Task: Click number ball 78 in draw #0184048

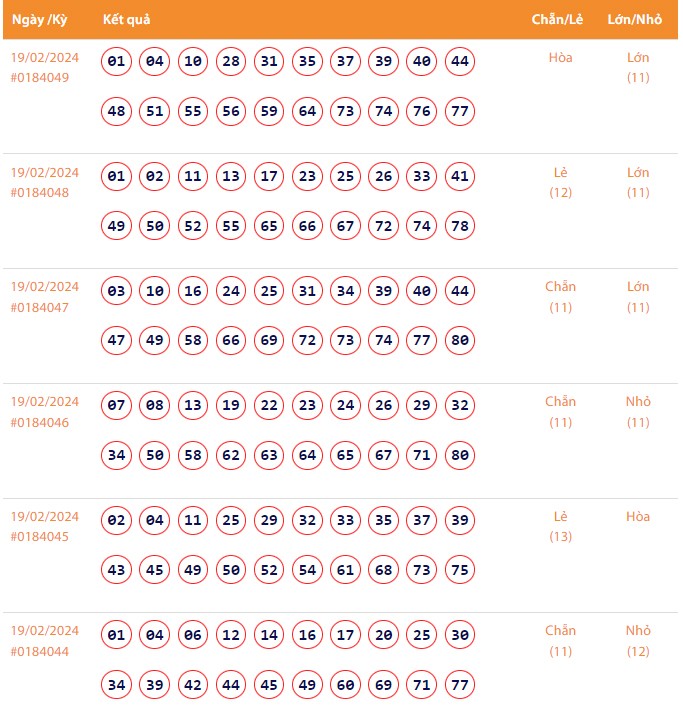Action: pos(460,226)
